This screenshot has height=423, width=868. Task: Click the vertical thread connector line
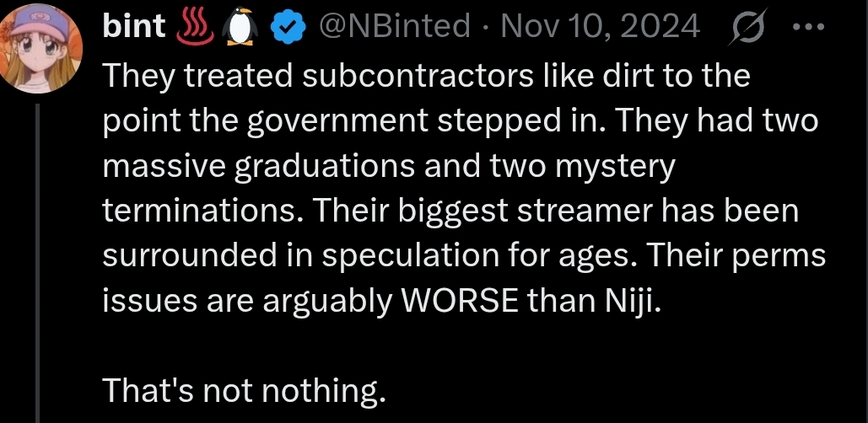pyautogui.click(x=39, y=263)
